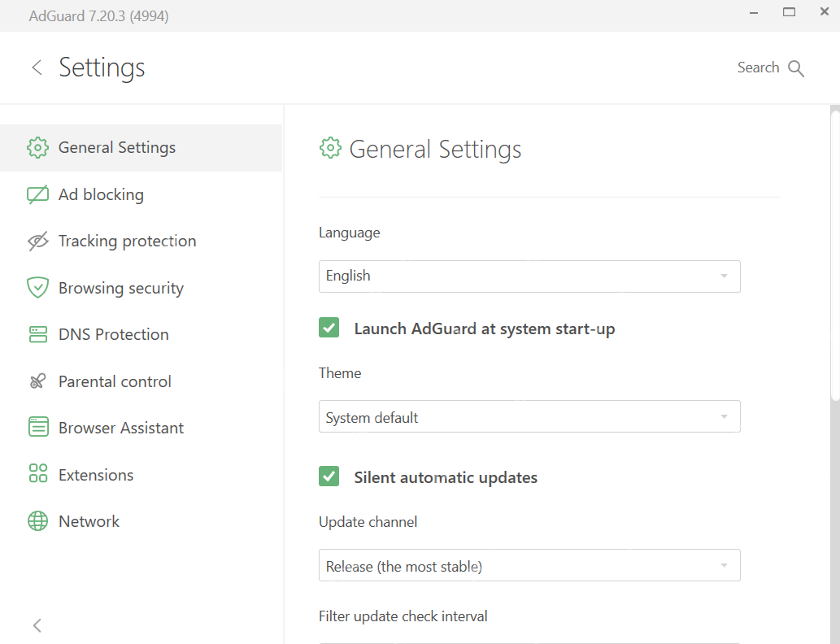
Task: Close the AdGuard window
Action: tap(825, 11)
